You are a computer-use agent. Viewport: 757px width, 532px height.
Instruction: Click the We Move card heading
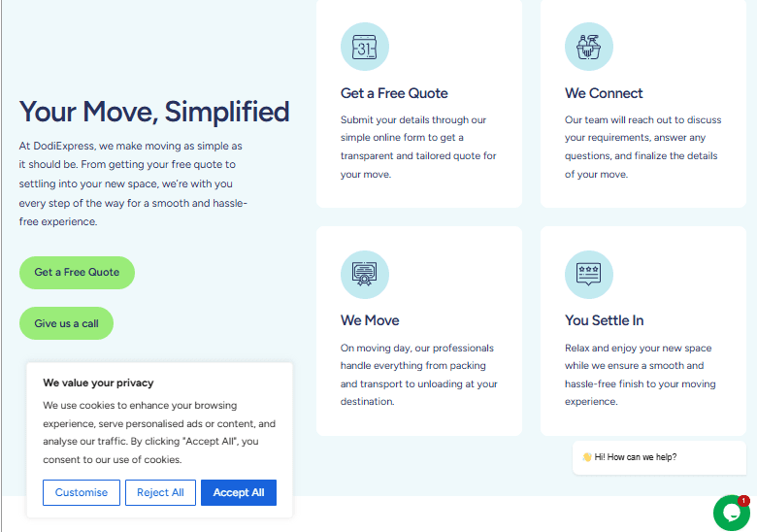(370, 320)
